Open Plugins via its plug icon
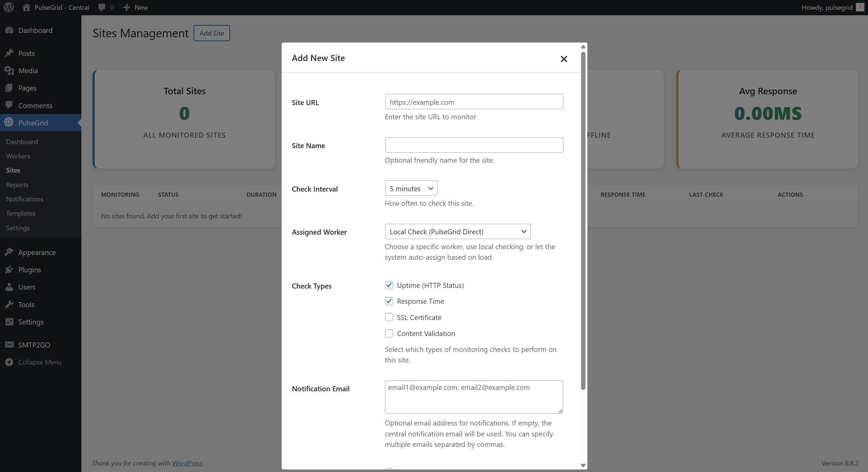Screen dimensions: 868x472 click(x=9, y=270)
